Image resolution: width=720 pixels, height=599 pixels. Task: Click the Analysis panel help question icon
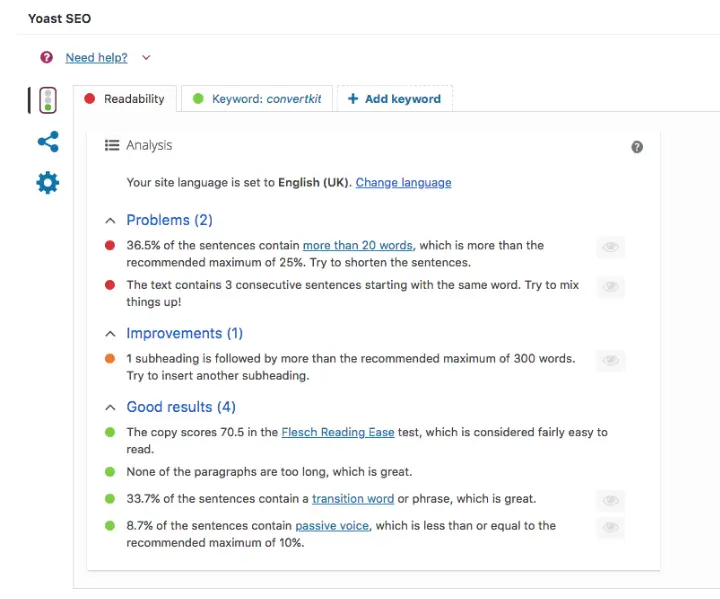click(x=637, y=147)
